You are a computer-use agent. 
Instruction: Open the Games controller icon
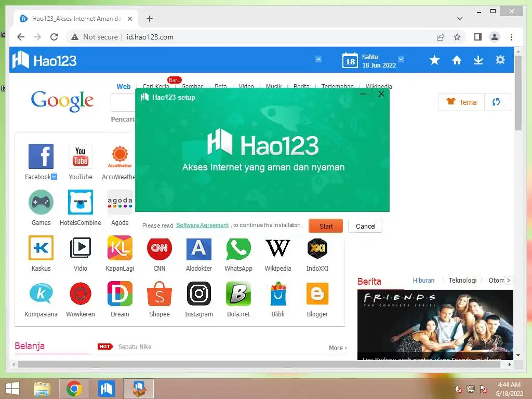click(x=41, y=202)
